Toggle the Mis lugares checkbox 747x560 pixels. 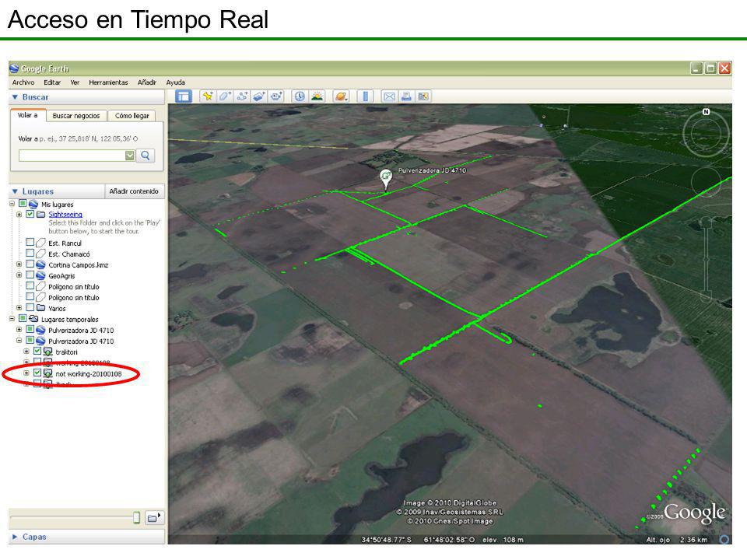coord(23,204)
